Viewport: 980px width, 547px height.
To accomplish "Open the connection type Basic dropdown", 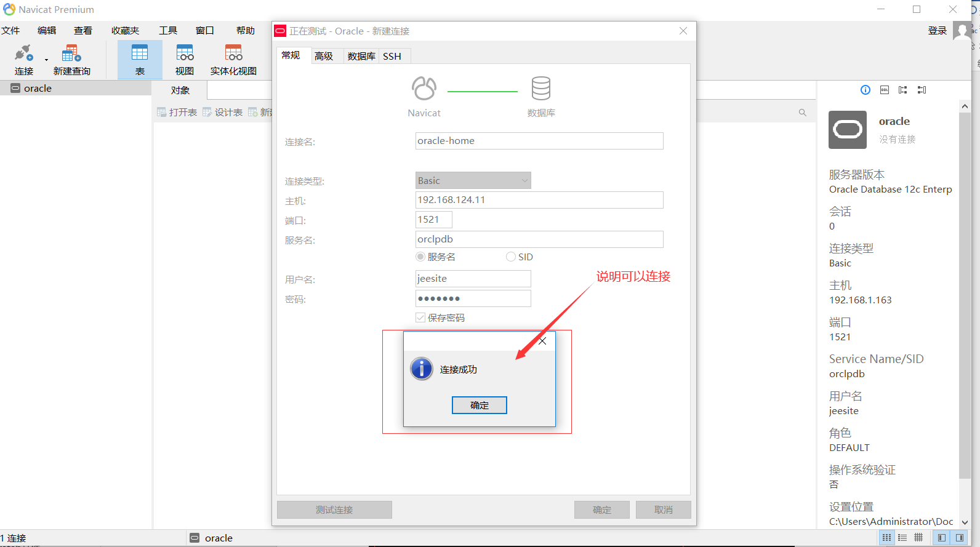I will [x=473, y=180].
